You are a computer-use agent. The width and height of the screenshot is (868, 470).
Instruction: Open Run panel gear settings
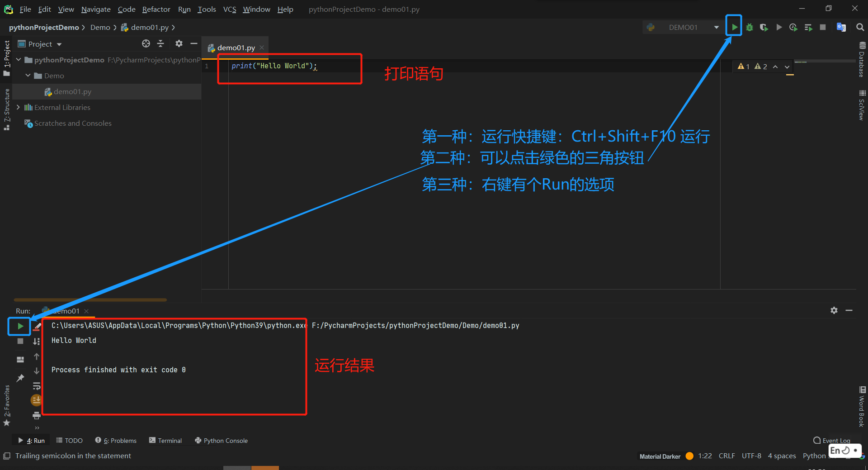pyautogui.click(x=834, y=310)
